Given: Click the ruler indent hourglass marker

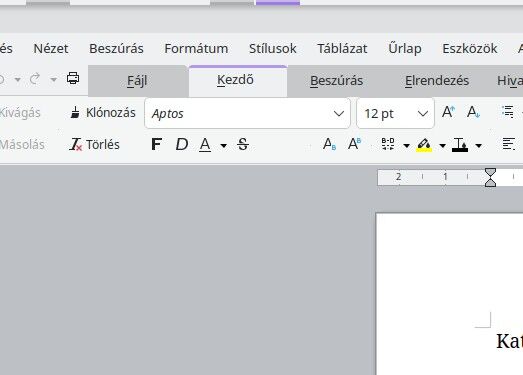Looking at the screenshot, I should (490, 177).
